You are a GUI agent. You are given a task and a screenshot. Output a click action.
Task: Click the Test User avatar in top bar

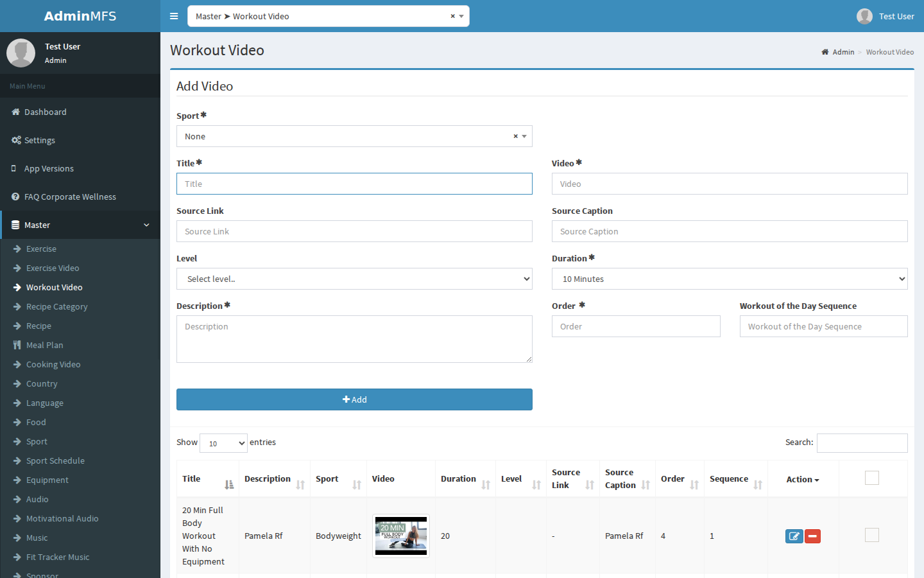pos(864,16)
